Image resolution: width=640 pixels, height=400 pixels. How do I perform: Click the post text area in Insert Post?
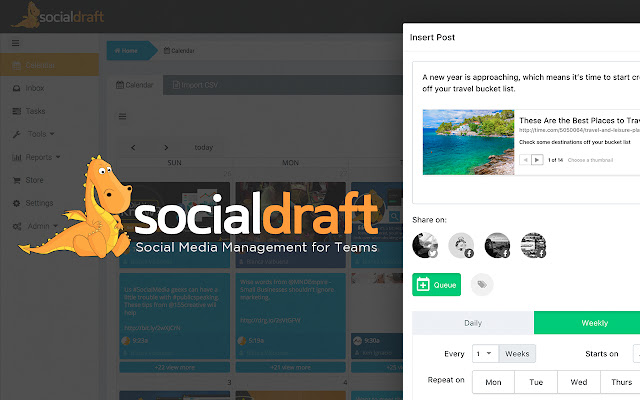click(531, 83)
